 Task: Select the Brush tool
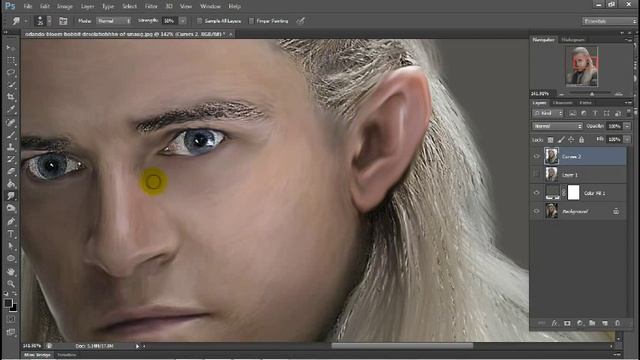11,134
